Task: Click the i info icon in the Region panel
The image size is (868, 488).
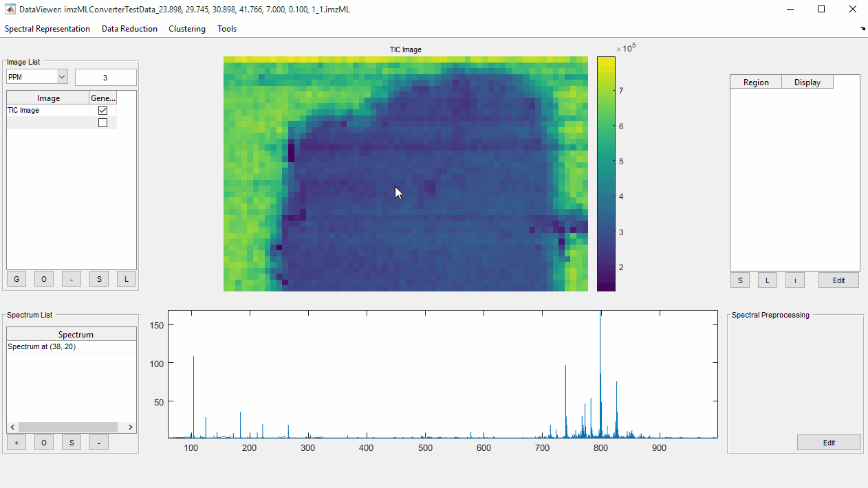Action: click(x=794, y=280)
